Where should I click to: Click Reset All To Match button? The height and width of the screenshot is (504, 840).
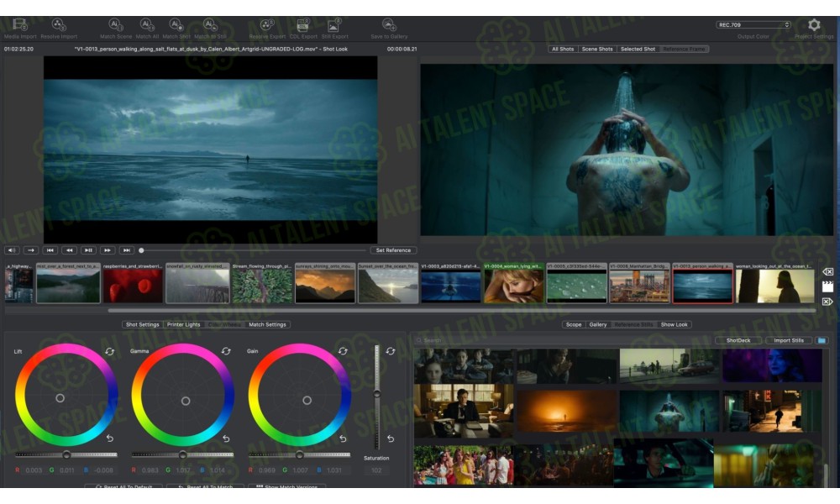coord(205,487)
